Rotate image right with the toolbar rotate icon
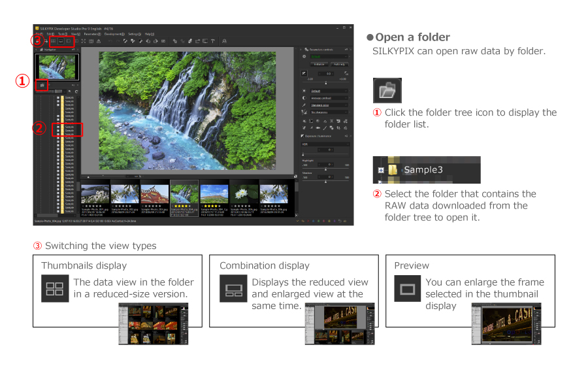 click(155, 41)
